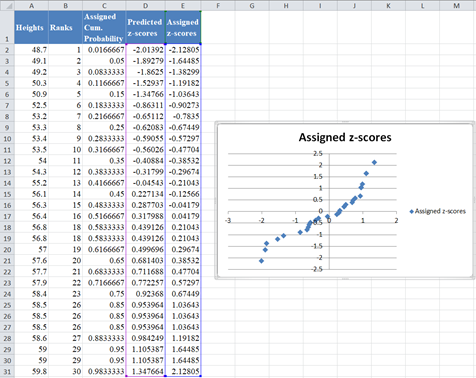This screenshot has width=476, height=378.
Task: Click rank cell 30
Action: pyautogui.click(x=65, y=371)
